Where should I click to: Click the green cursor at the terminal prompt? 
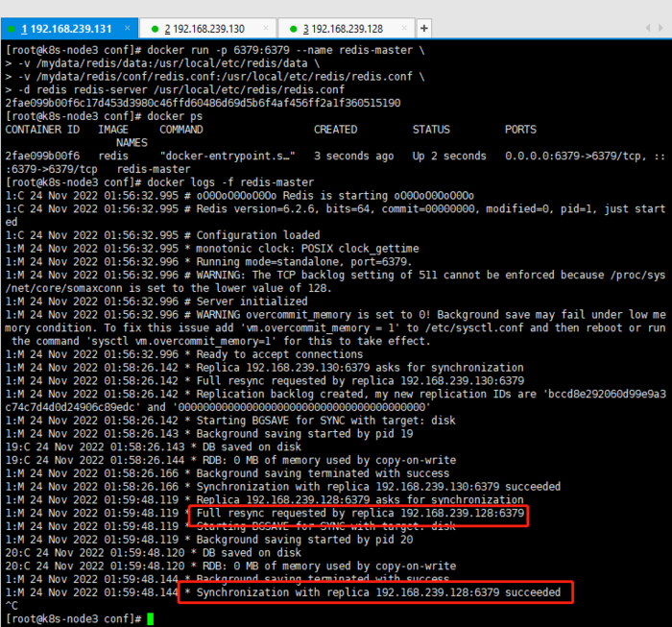click(151, 619)
